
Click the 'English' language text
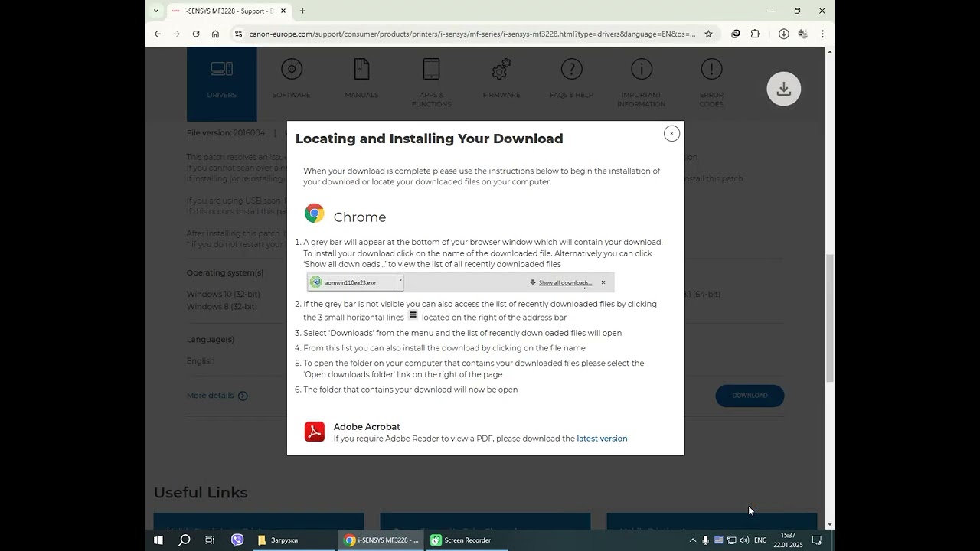201,361
